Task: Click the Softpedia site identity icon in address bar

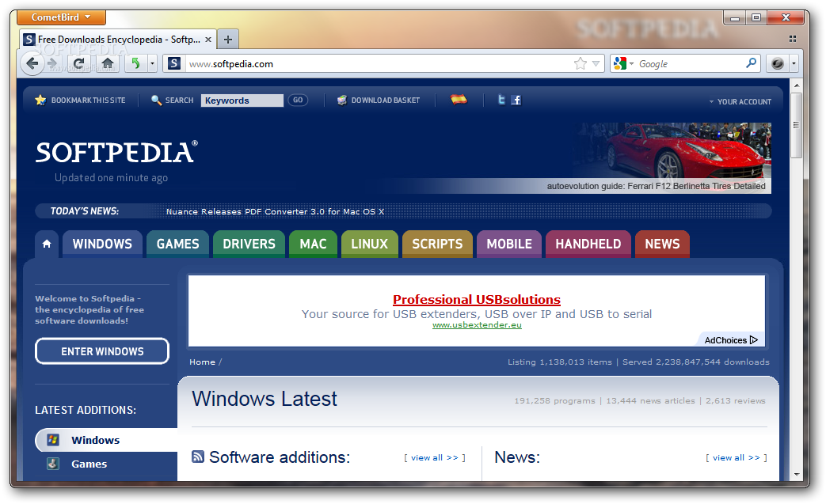Action: 174,63
